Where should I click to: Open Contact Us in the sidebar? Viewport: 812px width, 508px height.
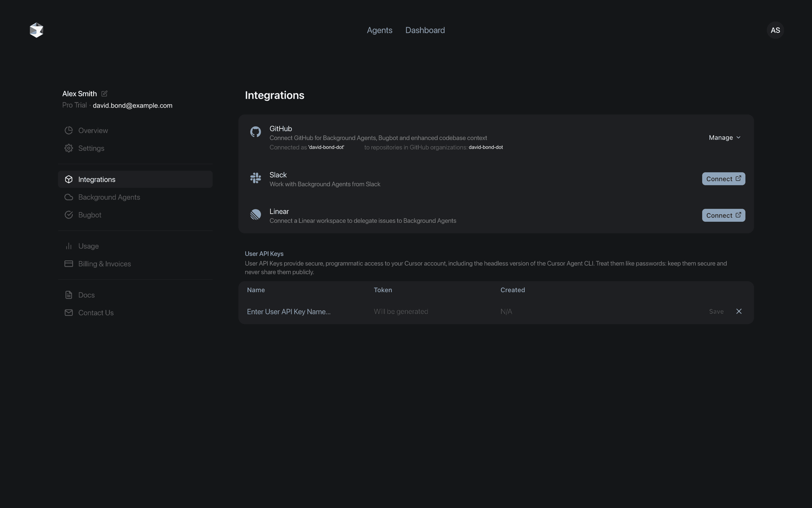[135, 313]
